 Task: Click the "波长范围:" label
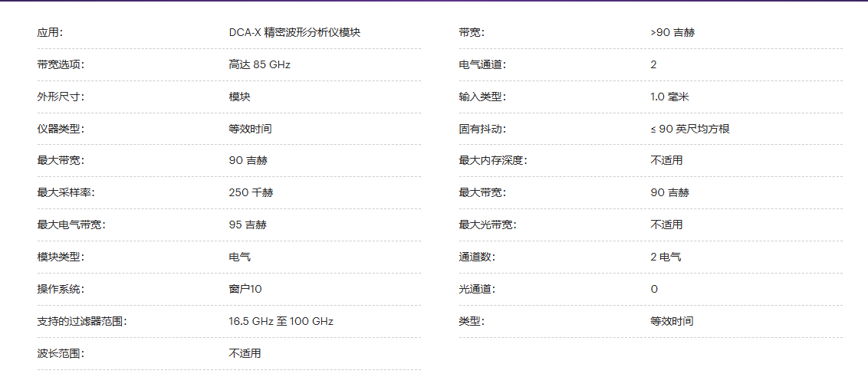tap(61, 353)
